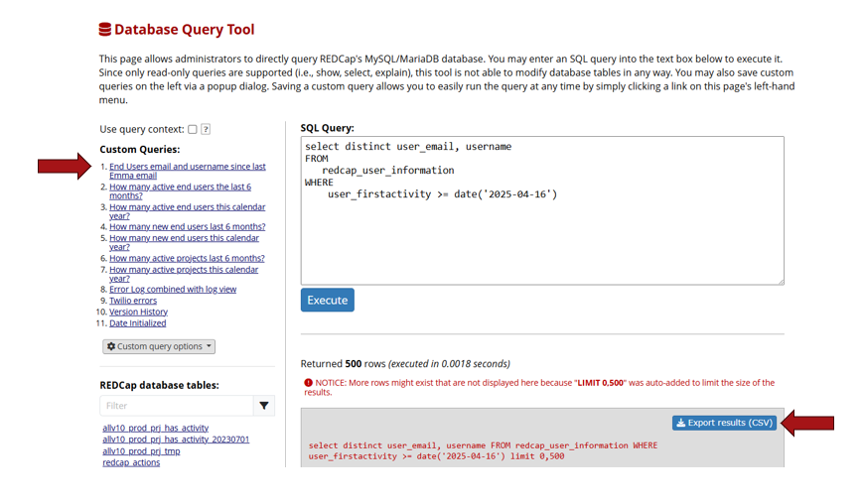The height and width of the screenshot is (504, 863).
Task: Select 'How many new end users last 6 months?' query
Action: pos(187,226)
